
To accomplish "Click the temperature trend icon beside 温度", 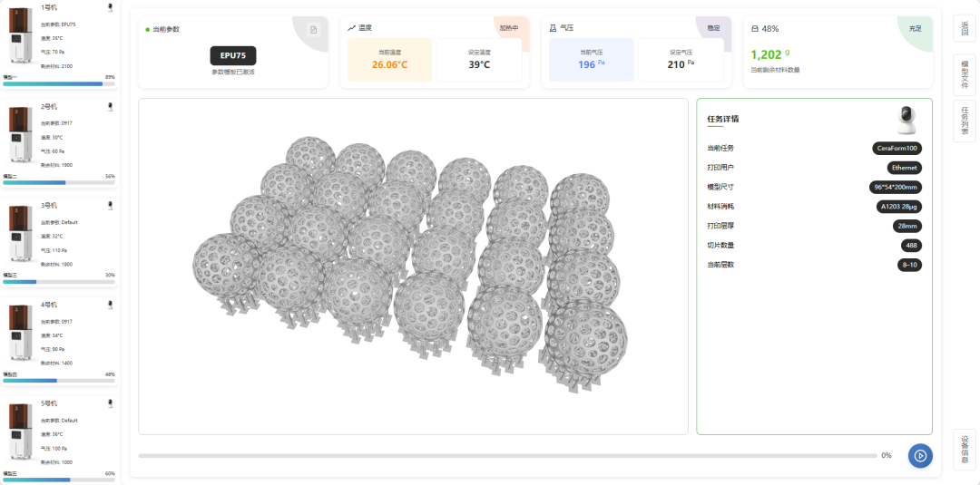I will (x=351, y=28).
